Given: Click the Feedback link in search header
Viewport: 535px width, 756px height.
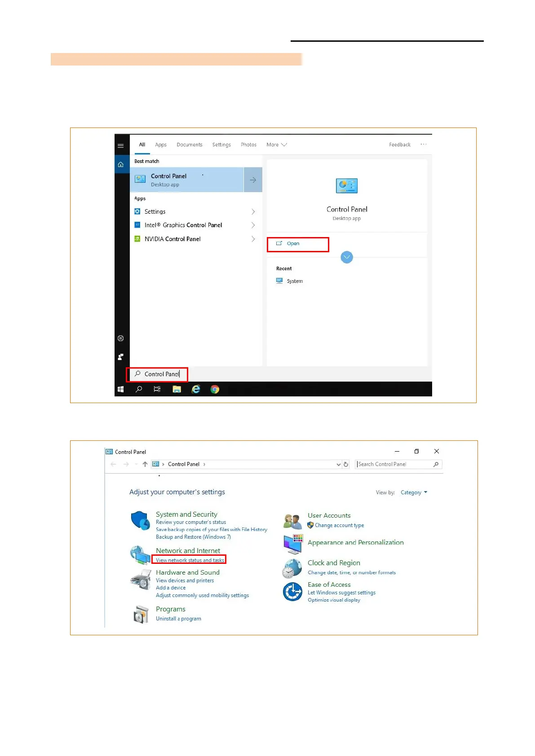Looking at the screenshot, I should (400, 145).
